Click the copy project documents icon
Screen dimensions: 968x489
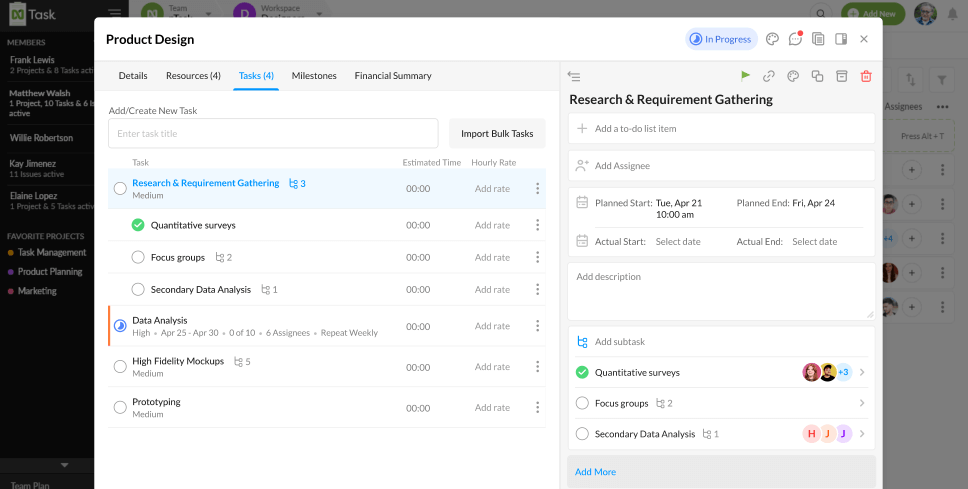(x=818, y=39)
